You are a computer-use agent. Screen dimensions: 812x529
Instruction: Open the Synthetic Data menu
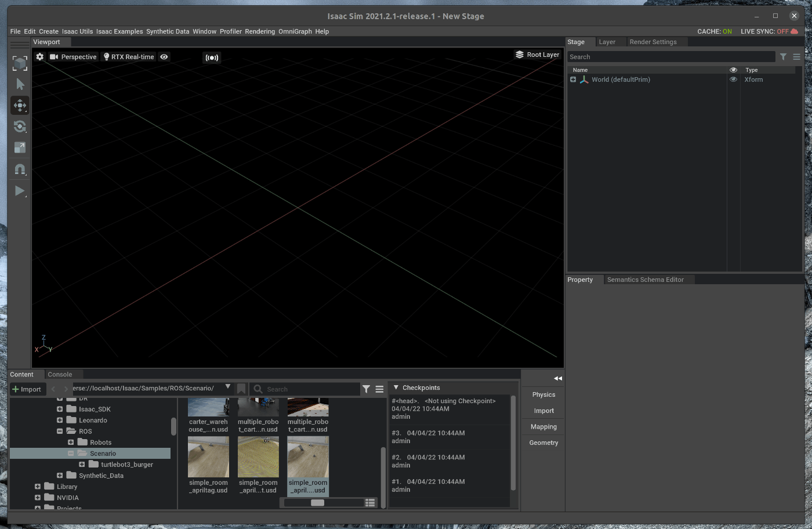pyautogui.click(x=168, y=31)
